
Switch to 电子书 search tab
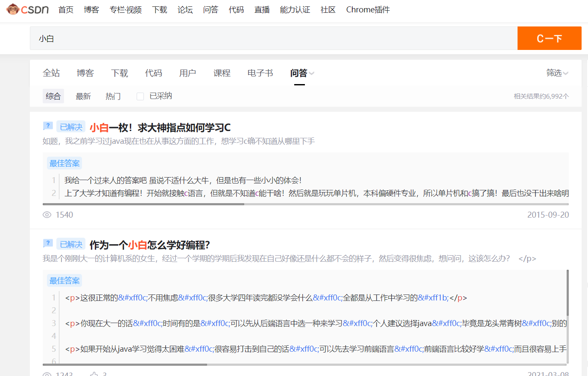coord(260,73)
